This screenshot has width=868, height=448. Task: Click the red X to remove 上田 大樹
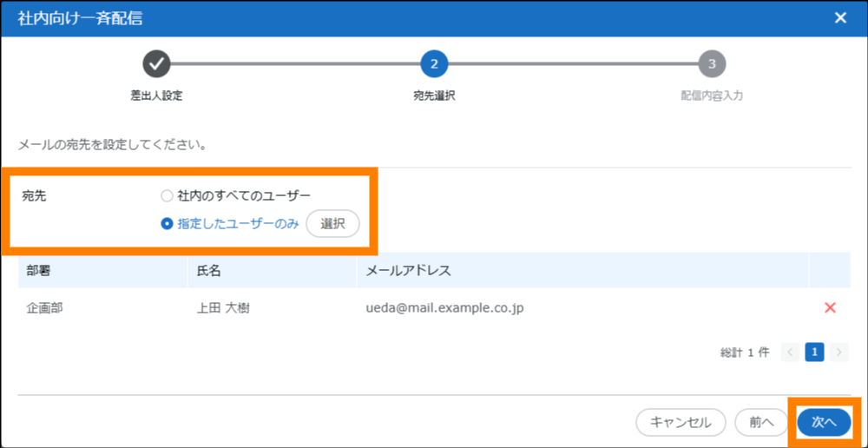[x=830, y=307]
